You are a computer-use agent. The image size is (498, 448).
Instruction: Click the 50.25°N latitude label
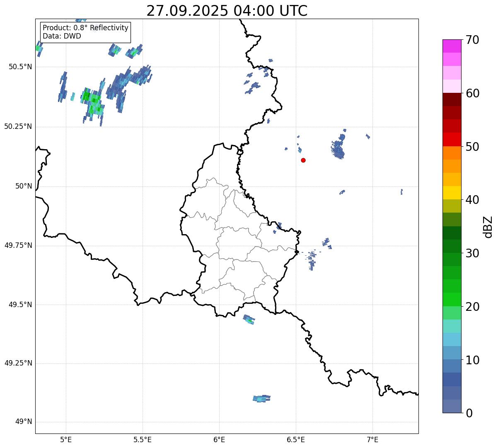(x=18, y=127)
